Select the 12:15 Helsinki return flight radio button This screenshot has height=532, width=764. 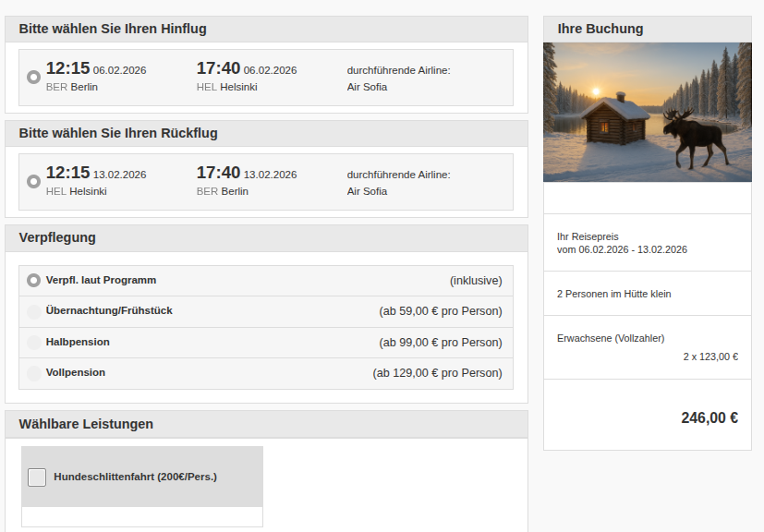pyautogui.click(x=34, y=182)
